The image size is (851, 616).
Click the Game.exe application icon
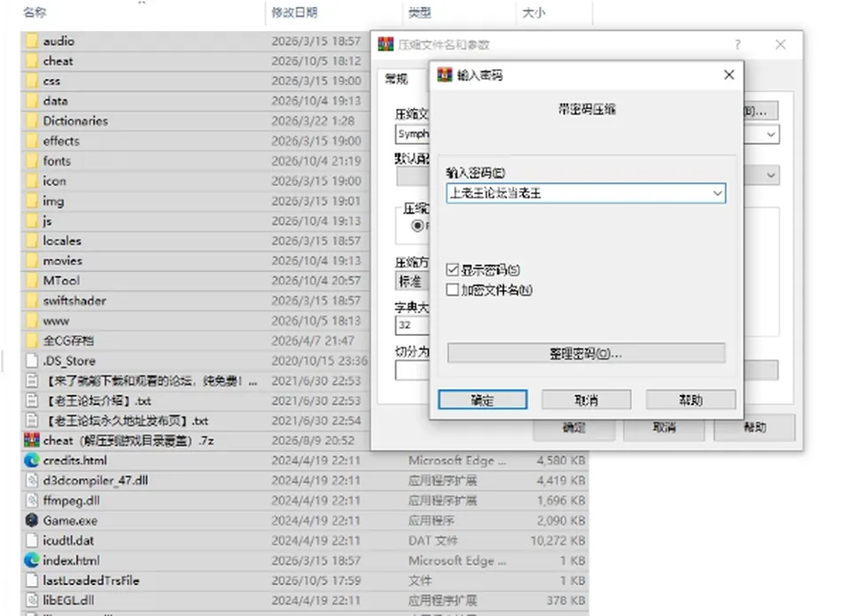(32, 520)
